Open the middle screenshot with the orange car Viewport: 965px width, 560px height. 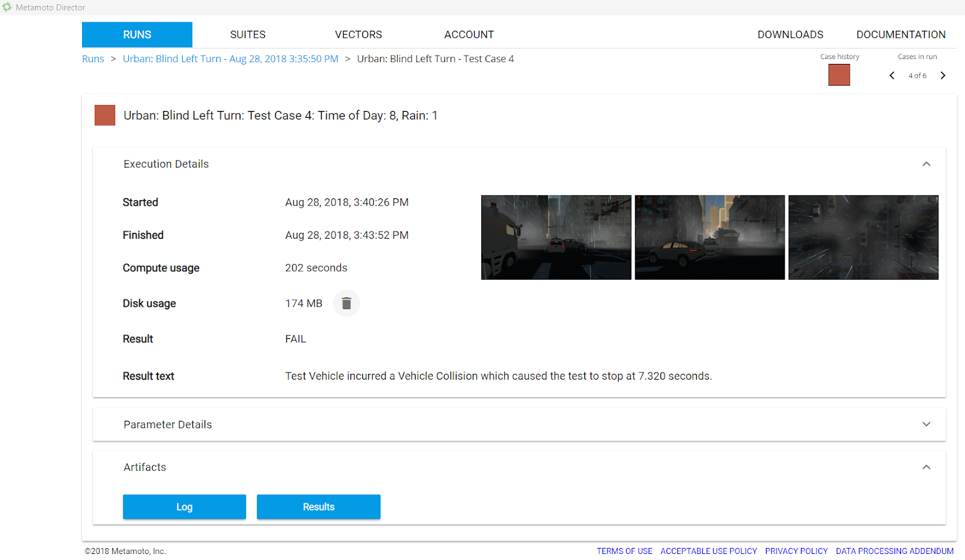tap(710, 238)
